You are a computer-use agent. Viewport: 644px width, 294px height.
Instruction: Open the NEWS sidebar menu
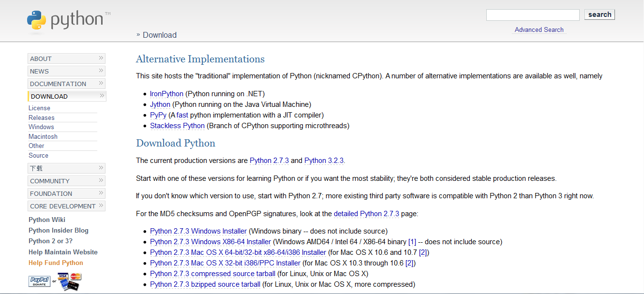tap(66, 71)
